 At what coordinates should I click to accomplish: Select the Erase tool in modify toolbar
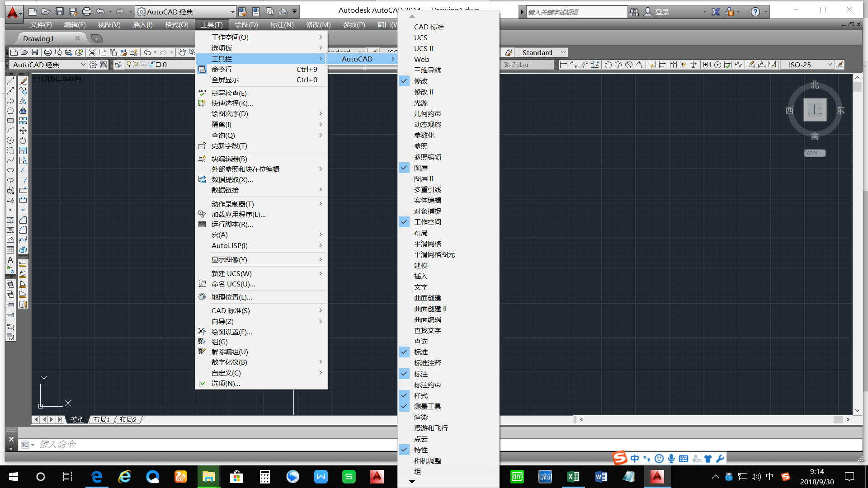[23, 81]
